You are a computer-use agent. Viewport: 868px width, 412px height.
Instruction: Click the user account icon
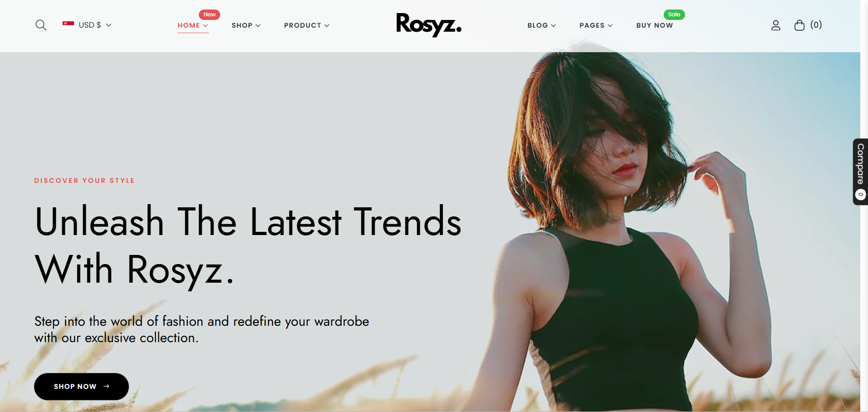(x=776, y=25)
